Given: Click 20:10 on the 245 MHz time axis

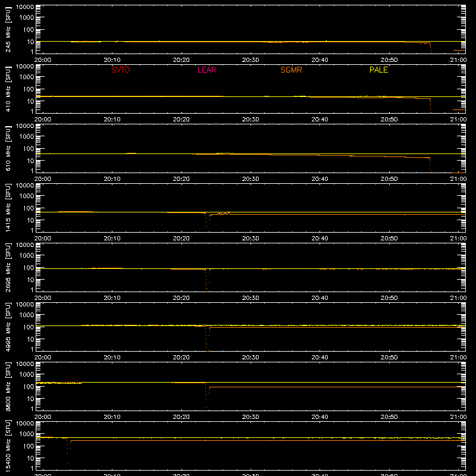Looking at the screenshot, I should tap(112, 60).
